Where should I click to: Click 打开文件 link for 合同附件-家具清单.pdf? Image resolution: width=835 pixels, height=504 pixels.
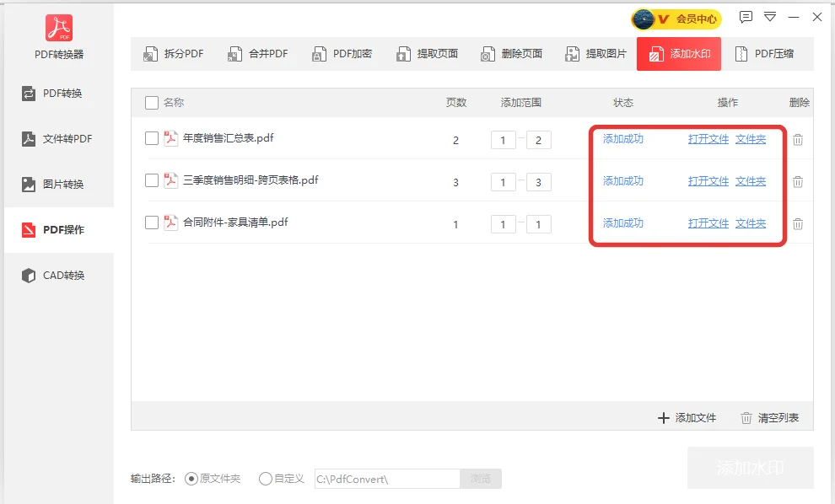click(x=708, y=223)
